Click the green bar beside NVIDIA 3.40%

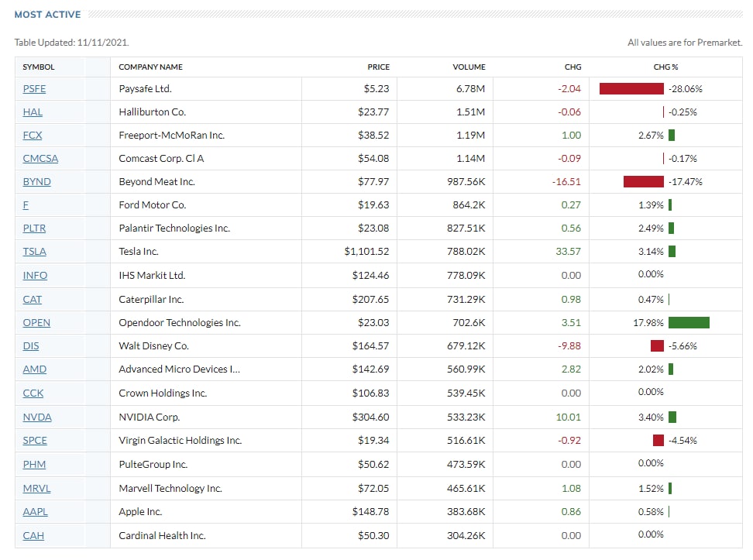pyautogui.click(x=672, y=417)
